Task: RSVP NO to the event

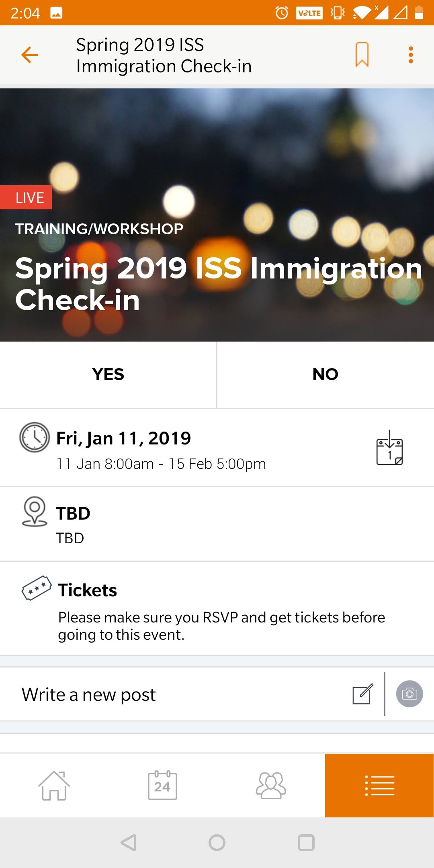Action: click(325, 375)
